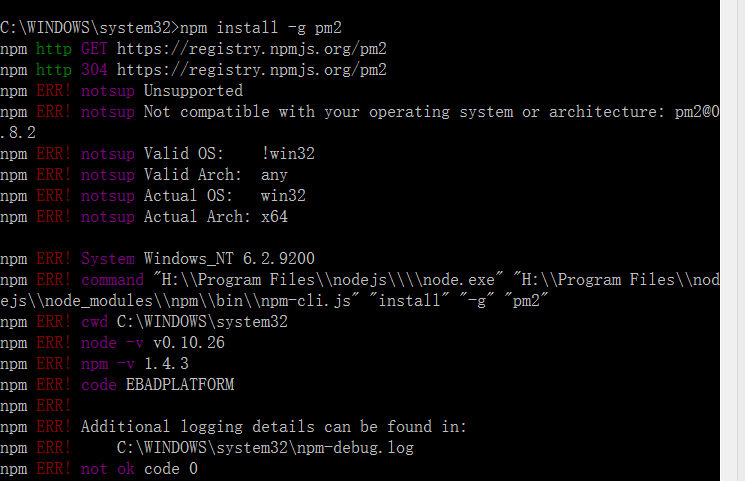Screen dimensions: 745x481
Task: Click 'Additional logging details can be found in:' line
Action: click(273, 427)
